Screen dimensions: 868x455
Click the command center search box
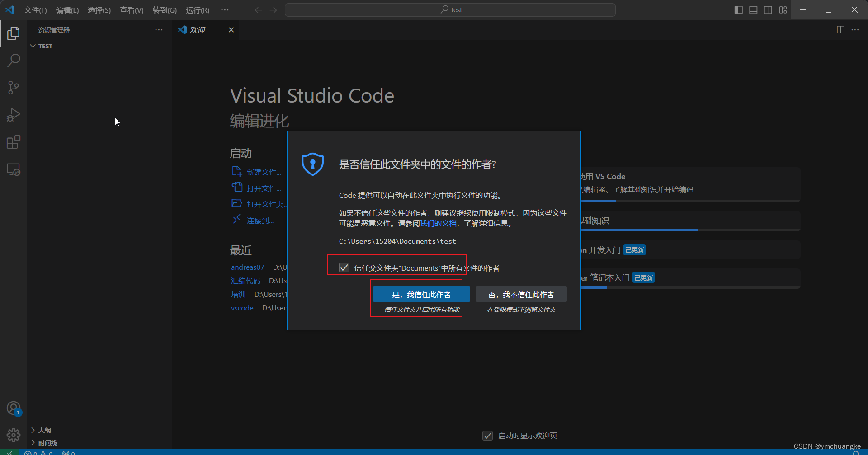450,10
